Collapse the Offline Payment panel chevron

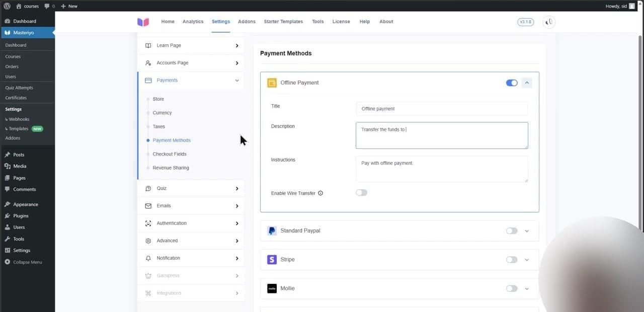(x=527, y=83)
